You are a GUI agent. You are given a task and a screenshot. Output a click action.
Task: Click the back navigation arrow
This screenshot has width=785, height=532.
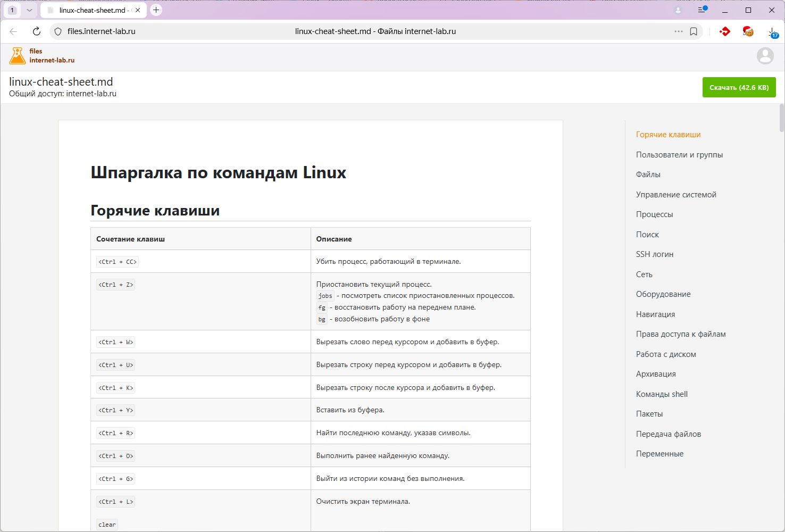pyautogui.click(x=13, y=31)
